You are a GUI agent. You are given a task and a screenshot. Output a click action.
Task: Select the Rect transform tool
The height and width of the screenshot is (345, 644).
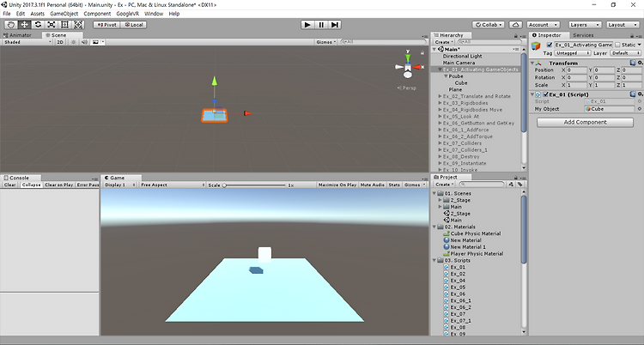pyautogui.click(x=64, y=25)
